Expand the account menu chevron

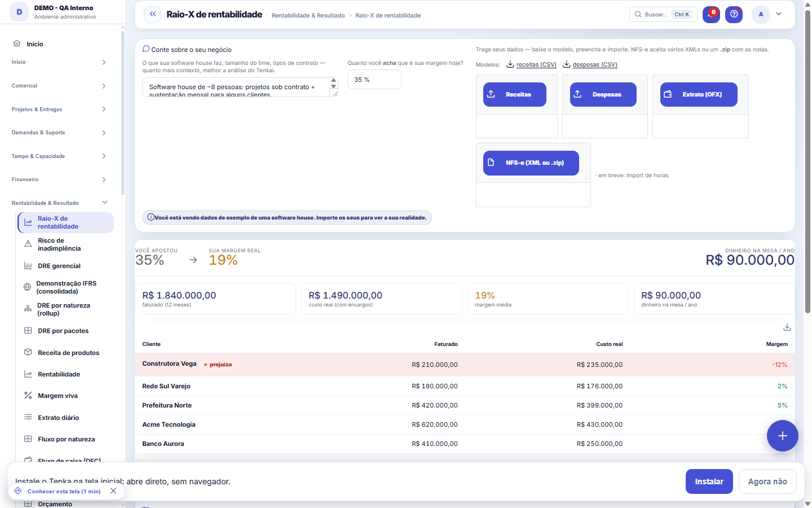779,14
